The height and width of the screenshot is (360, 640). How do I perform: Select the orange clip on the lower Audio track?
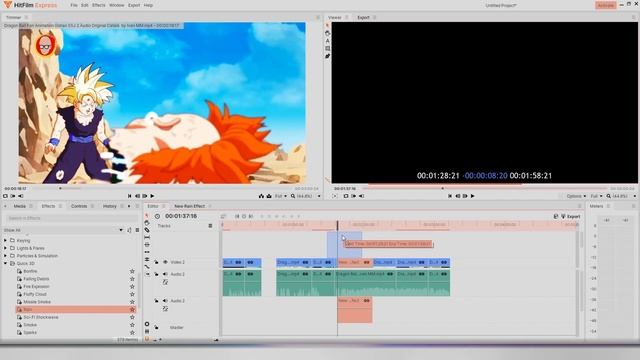pyautogui.click(x=355, y=310)
